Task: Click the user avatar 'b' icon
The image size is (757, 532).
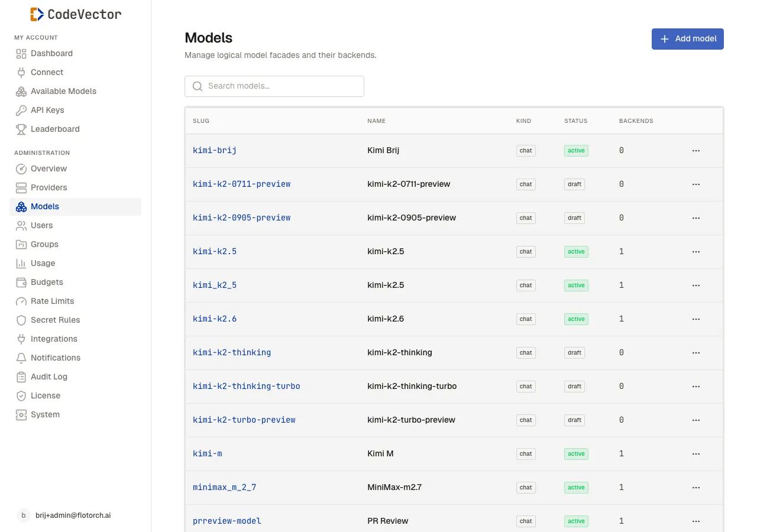Action: pos(23,515)
